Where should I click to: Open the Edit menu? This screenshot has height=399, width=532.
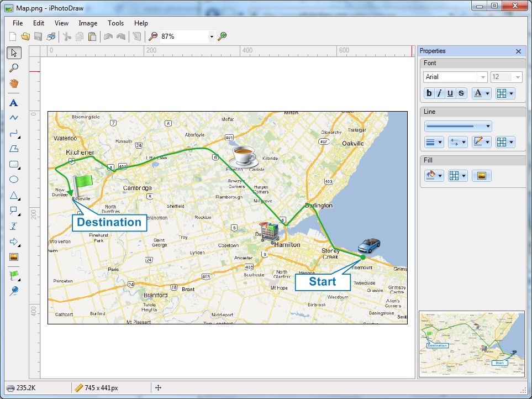coord(39,23)
